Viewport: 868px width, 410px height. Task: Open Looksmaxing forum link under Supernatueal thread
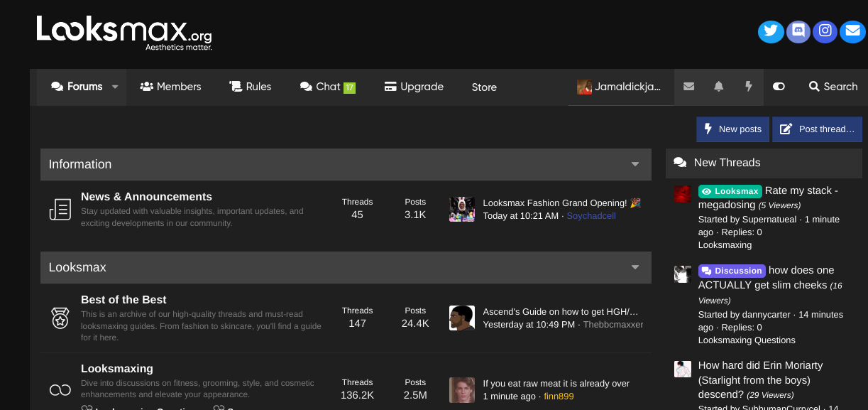point(725,245)
